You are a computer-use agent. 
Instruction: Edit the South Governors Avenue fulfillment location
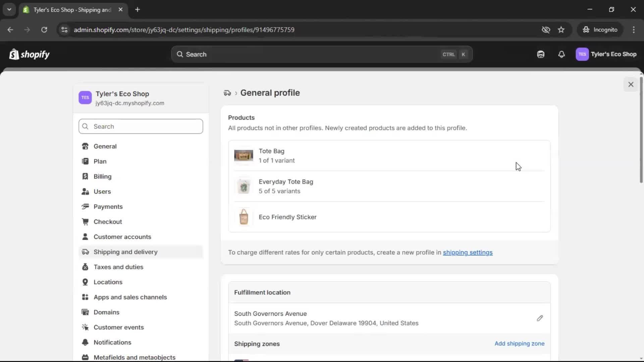tap(540, 318)
